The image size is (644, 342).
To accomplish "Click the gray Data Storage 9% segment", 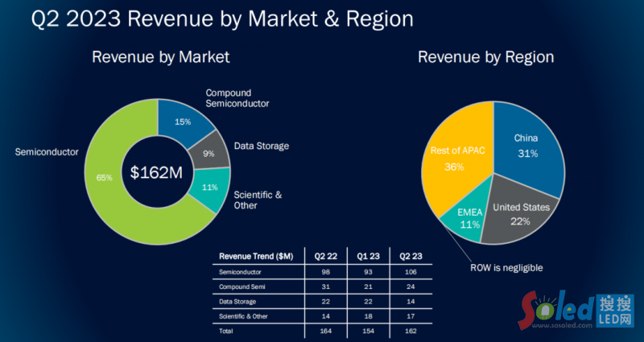I will point(208,153).
